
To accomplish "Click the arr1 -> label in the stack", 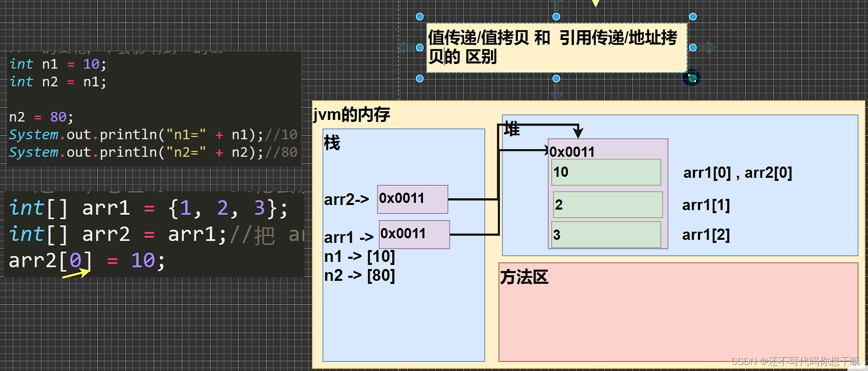I will click(349, 237).
